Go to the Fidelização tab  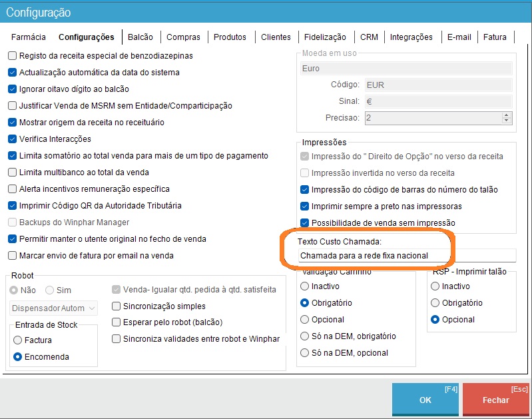pos(325,37)
